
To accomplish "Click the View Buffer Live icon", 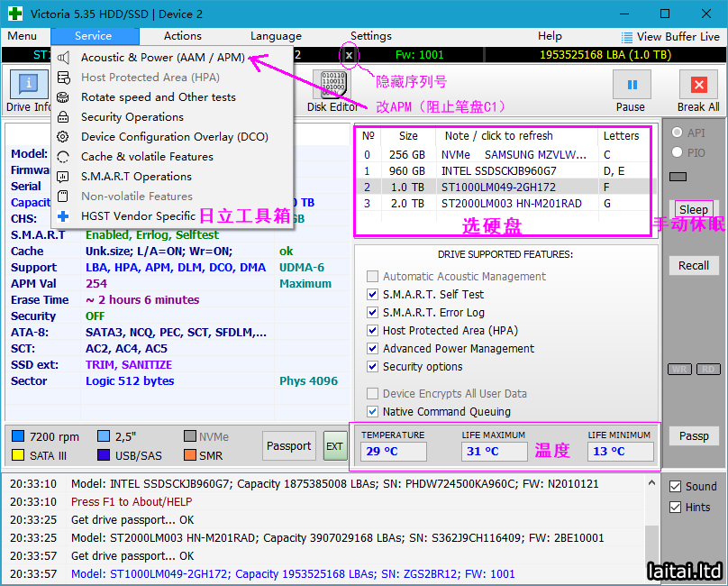I will 627,37.
